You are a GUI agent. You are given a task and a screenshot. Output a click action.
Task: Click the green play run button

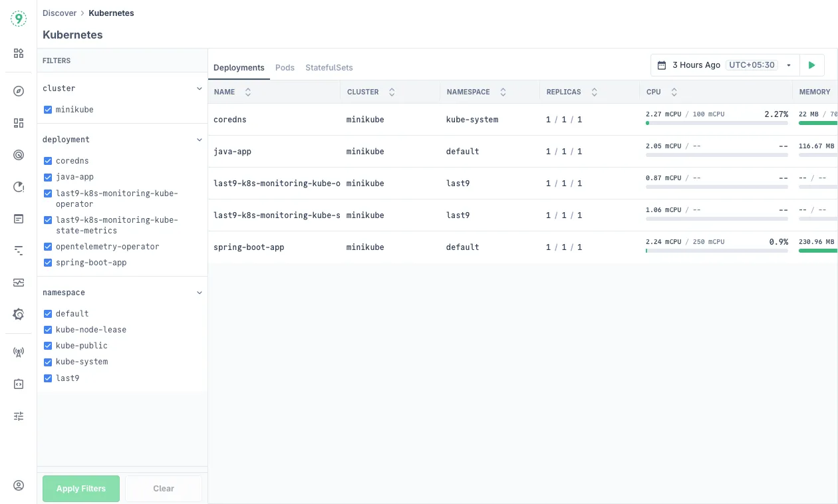tap(811, 65)
